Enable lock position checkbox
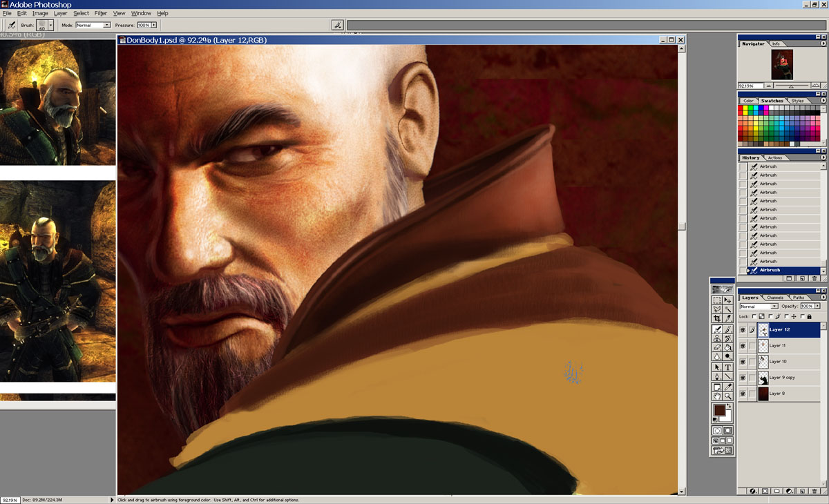 pyautogui.click(x=785, y=316)
